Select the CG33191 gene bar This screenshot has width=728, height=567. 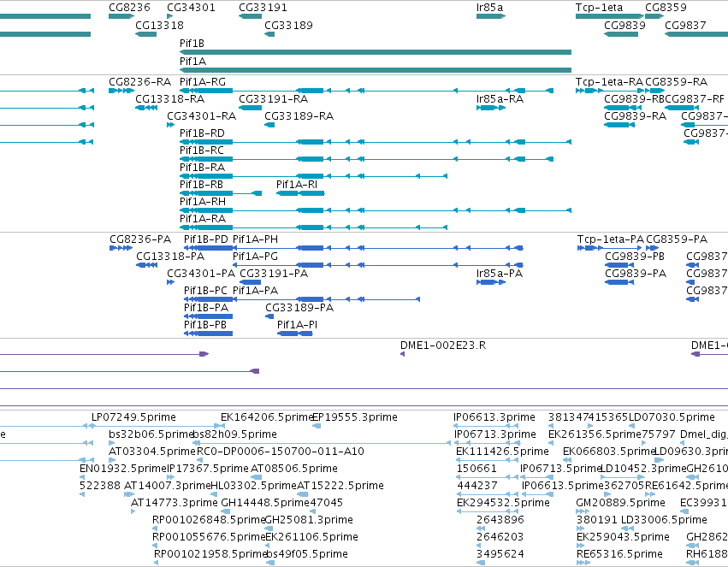[x=251, y=16]
